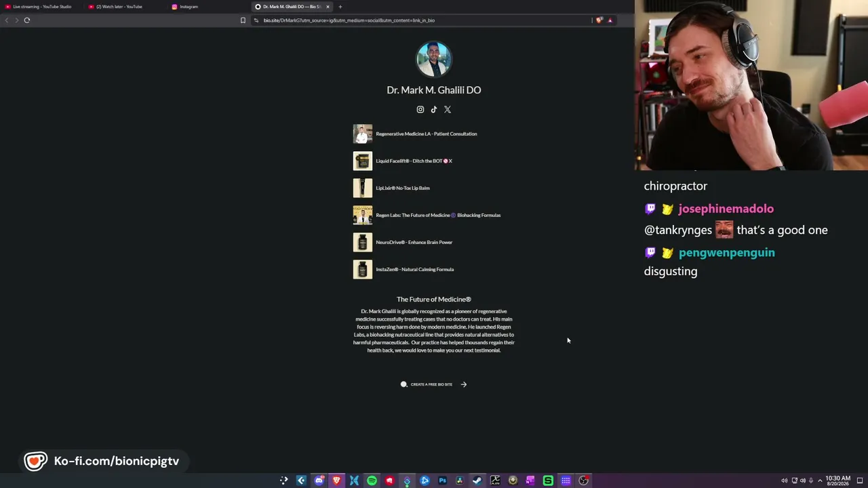Open the green S app in taskbar
868x488 pixels.
pos(548,481)
